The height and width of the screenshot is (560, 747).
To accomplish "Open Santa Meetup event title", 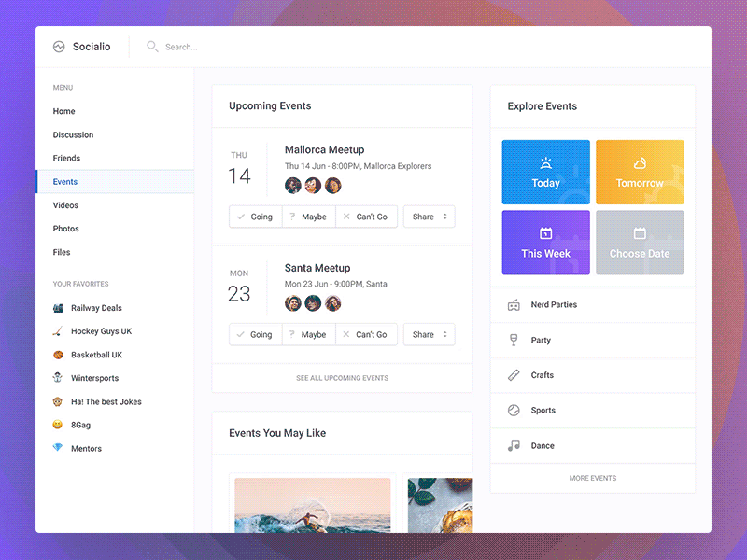I will coord(317,268).
